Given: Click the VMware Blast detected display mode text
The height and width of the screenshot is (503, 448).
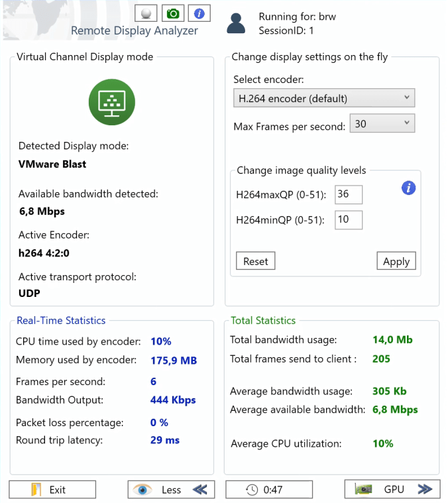Looking at the screenshot, I should (52, 164).
